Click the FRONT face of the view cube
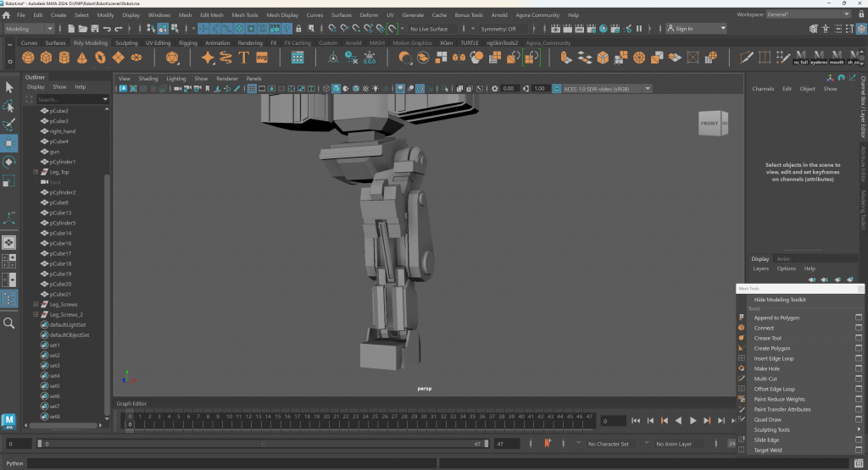The image size is (868, 470). [x=709, y=124]
